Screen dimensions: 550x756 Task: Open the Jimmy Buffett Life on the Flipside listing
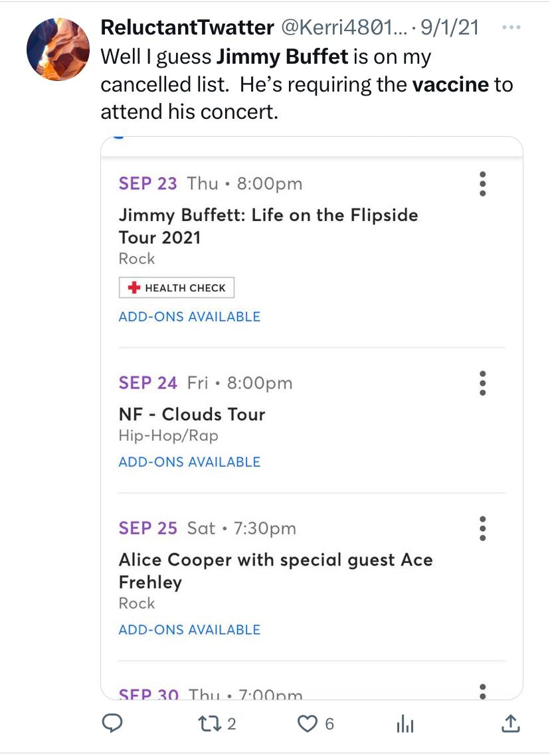pos(268,226)
